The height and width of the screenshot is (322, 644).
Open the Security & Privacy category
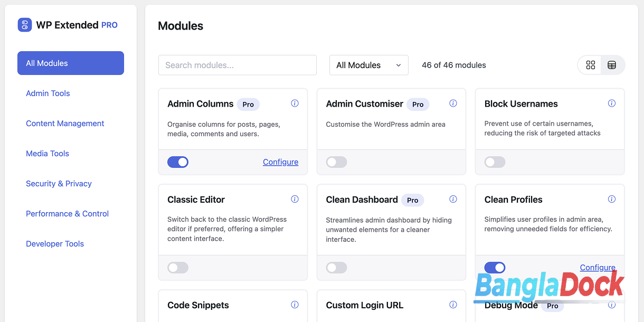click(x=59, y=184)
